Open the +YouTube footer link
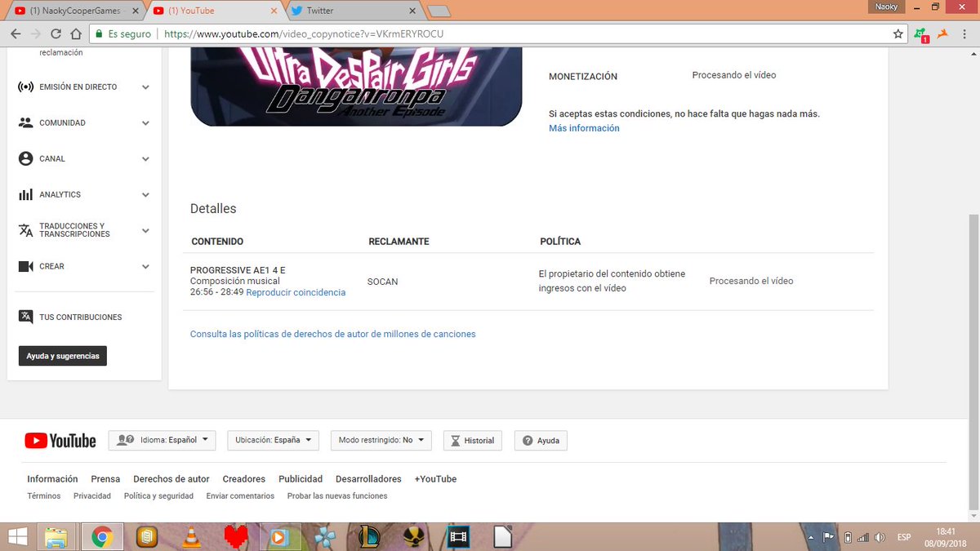Screen dimensions: 980x551 click(435, 479)
